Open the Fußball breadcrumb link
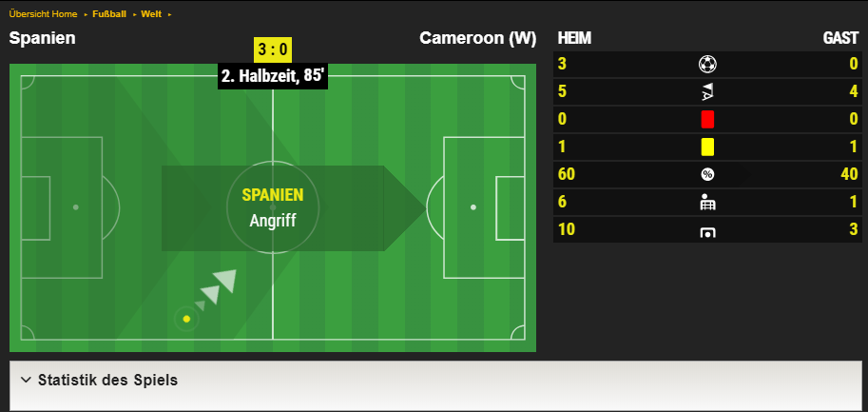 [x=110, y=14]
